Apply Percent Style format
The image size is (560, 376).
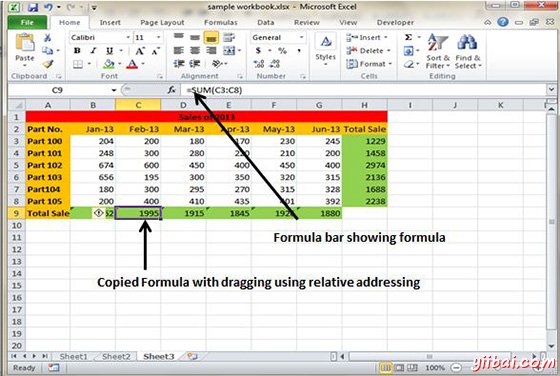point(282,51)
